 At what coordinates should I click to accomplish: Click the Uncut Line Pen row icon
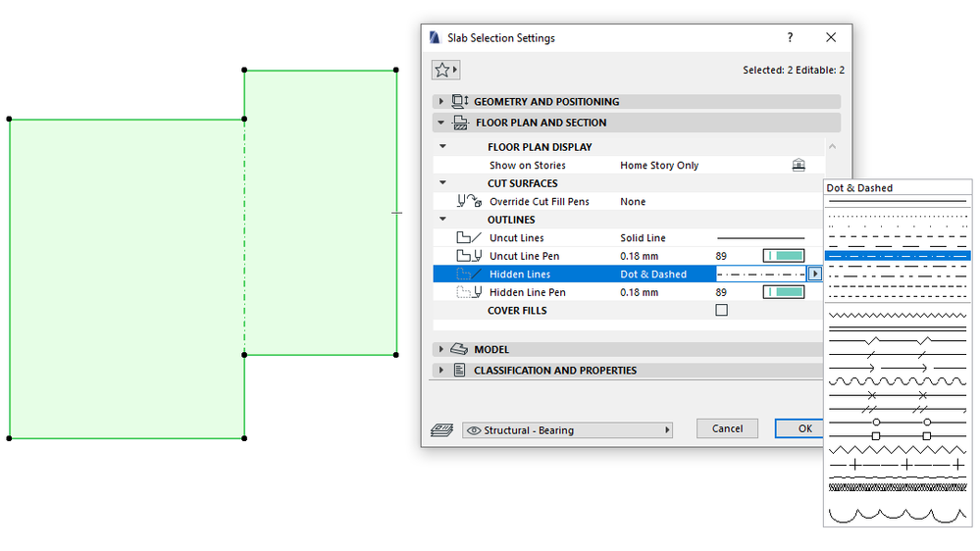click(469, 256)
